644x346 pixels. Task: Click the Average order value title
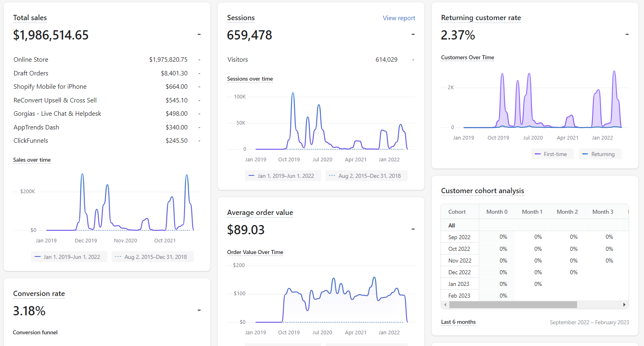(260, 213)
